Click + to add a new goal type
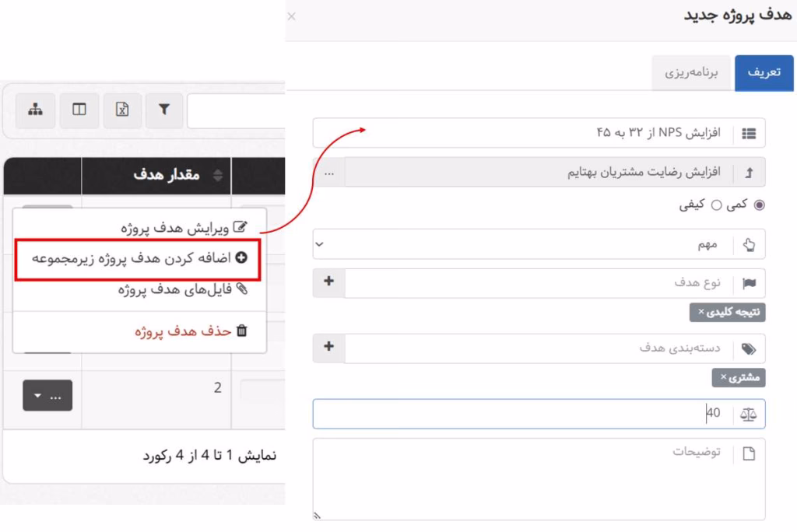This screenshot has height=532, width=797. click(x=328, y=282)
